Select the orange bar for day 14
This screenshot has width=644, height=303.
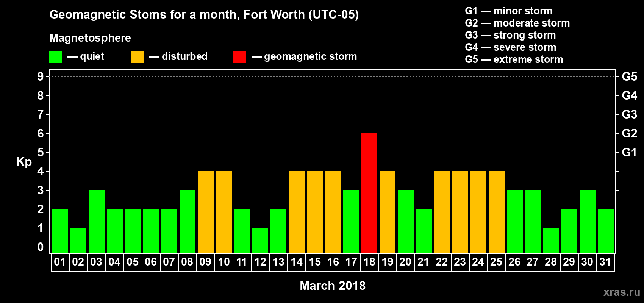297,212
